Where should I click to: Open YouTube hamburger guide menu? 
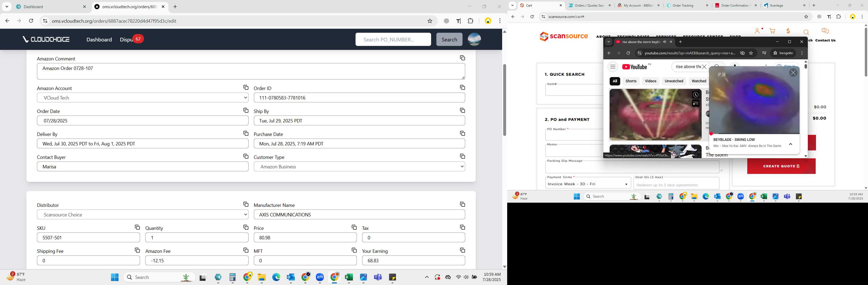(x=613, y=66)
